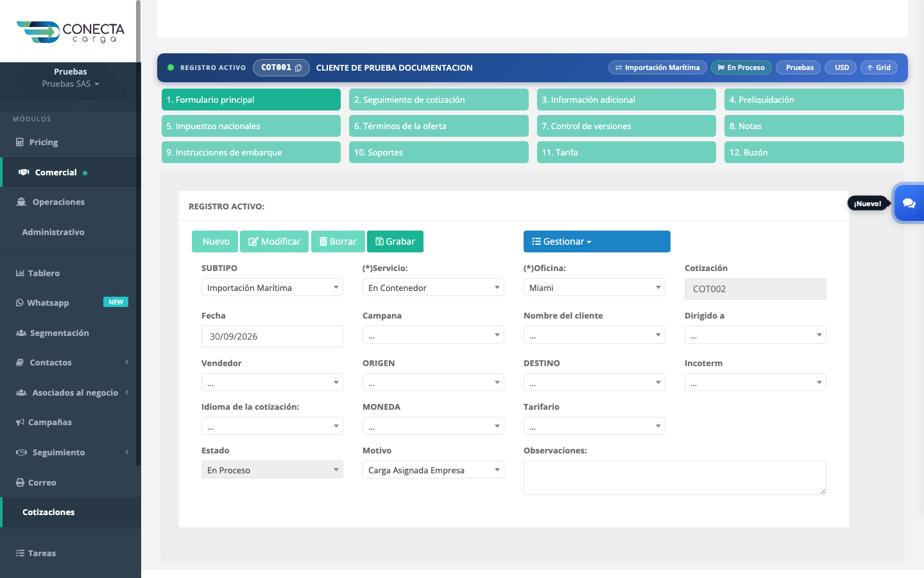Copy the COT001 code icon
Image resolution: width=924 pixels, height=578 pixels.
tap(298, 68)
